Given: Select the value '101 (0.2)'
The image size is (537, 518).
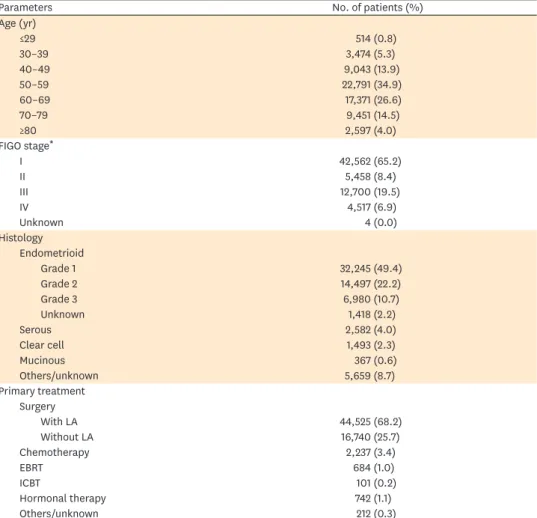Looking at the screenshot, I should pos(376,484).
